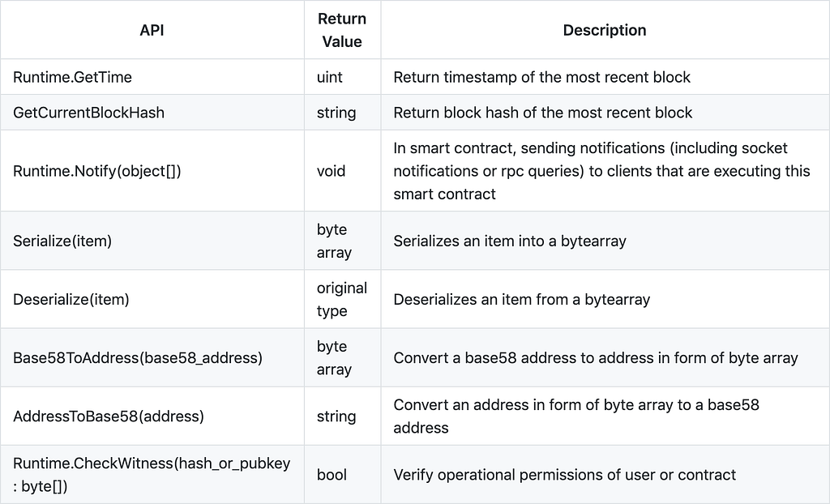Click the Runtime.Notify(object[]) API entry

(97, 171)
